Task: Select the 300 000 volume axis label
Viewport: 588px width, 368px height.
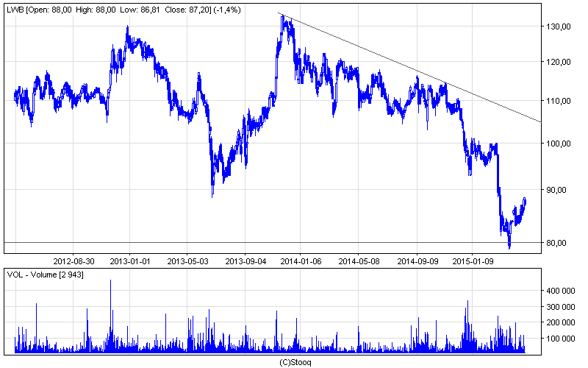Action: [560, 307]
